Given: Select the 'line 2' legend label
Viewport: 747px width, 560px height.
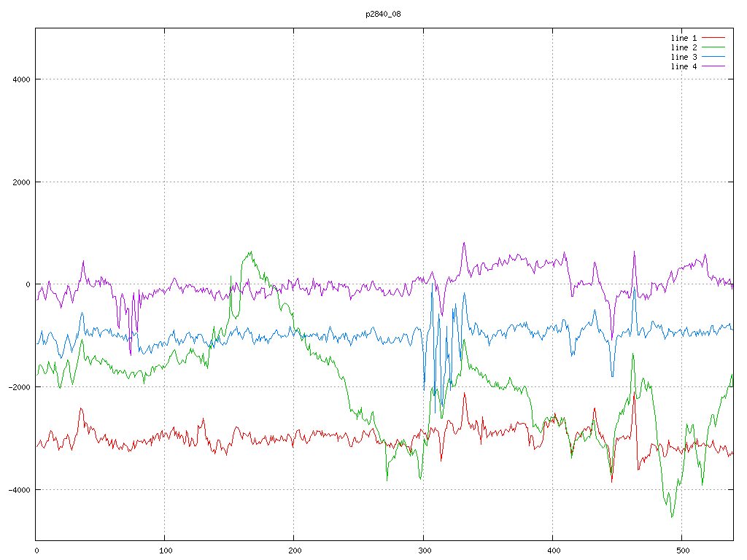Looking at the screenshot, I should pyautogui.click(x=684, y=47).
